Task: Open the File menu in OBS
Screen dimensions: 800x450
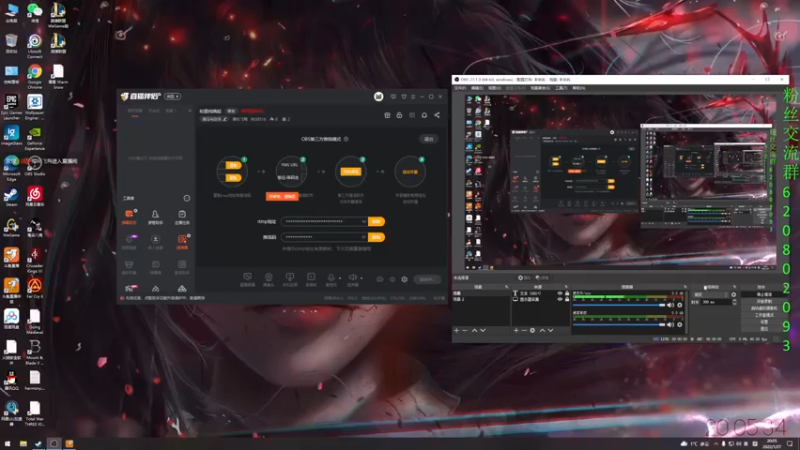Action: click(460, 88)
